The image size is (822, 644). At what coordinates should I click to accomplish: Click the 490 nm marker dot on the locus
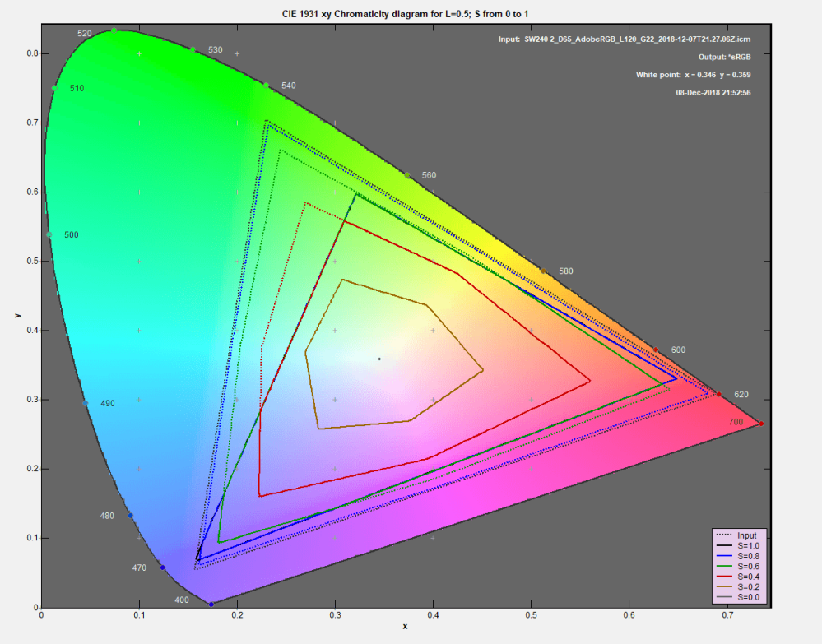pos(86,403)
